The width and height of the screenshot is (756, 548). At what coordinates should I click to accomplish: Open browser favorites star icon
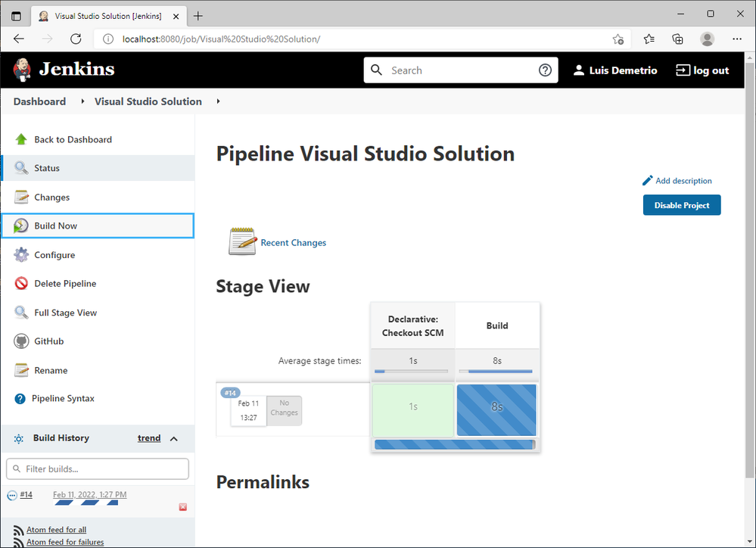pos(649,39)
